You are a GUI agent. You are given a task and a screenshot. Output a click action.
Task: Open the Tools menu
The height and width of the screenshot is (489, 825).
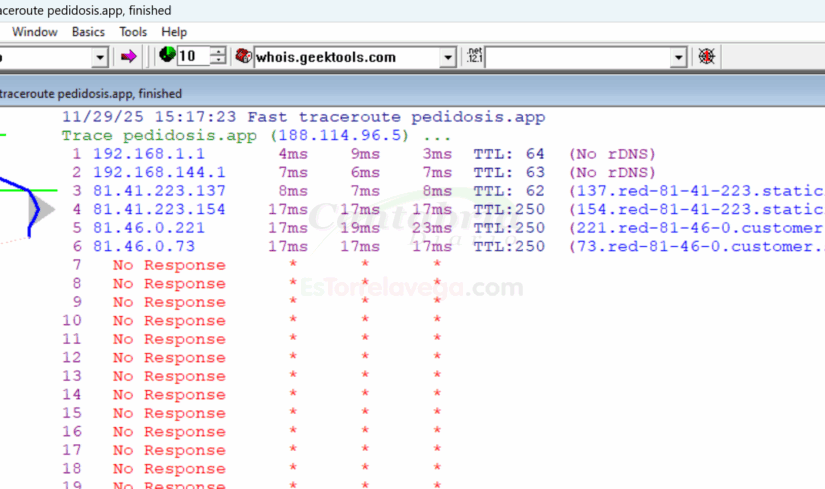coord(133,32)
